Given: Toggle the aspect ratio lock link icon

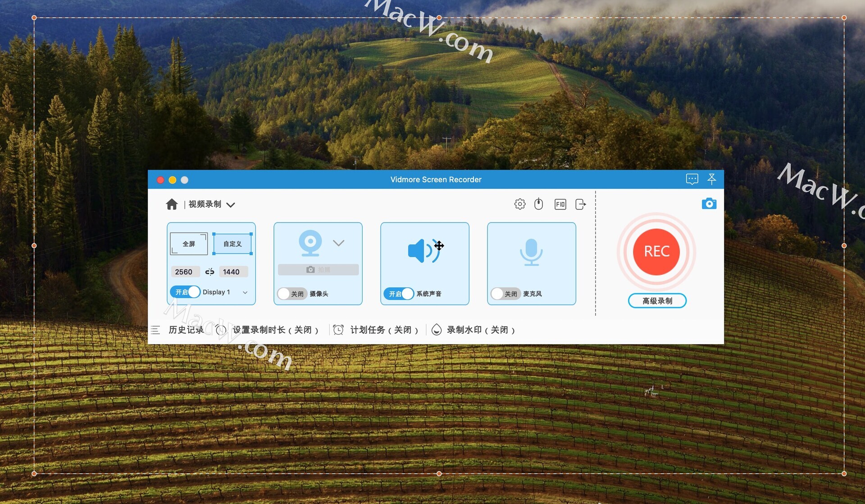Looking at the screenshot, I should coord(209,272).
